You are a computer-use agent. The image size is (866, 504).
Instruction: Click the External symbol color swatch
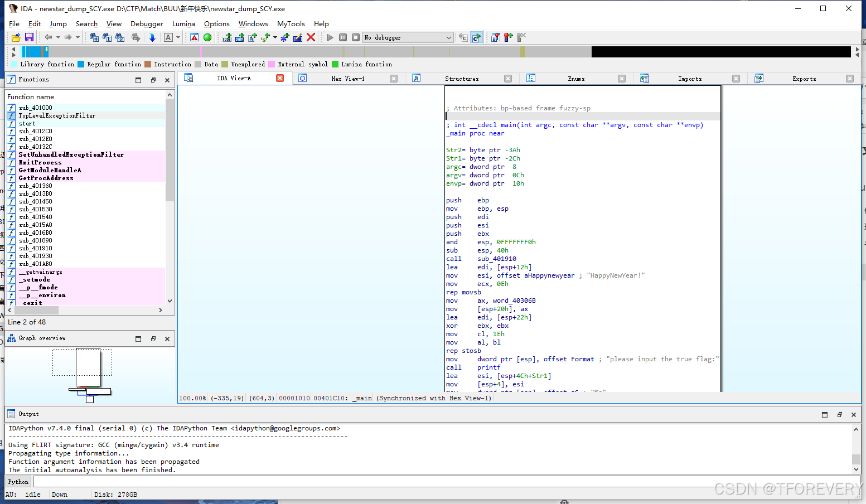click(x=272, y=64)
